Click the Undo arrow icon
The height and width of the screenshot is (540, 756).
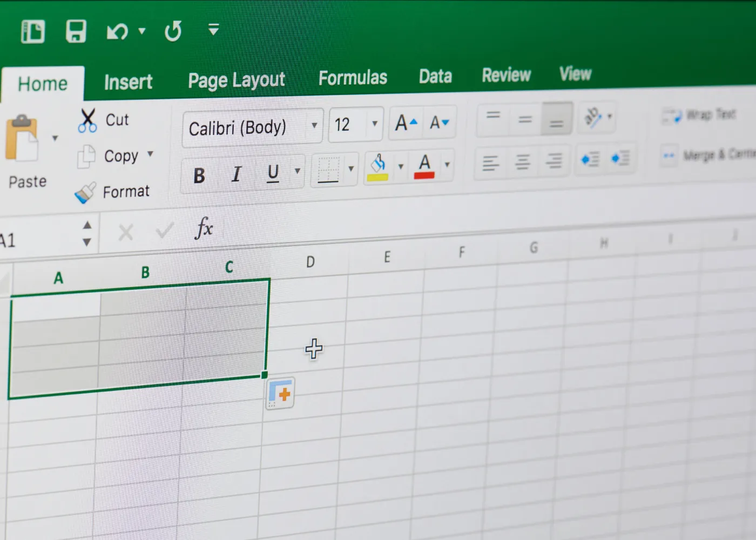coord(117,32)
